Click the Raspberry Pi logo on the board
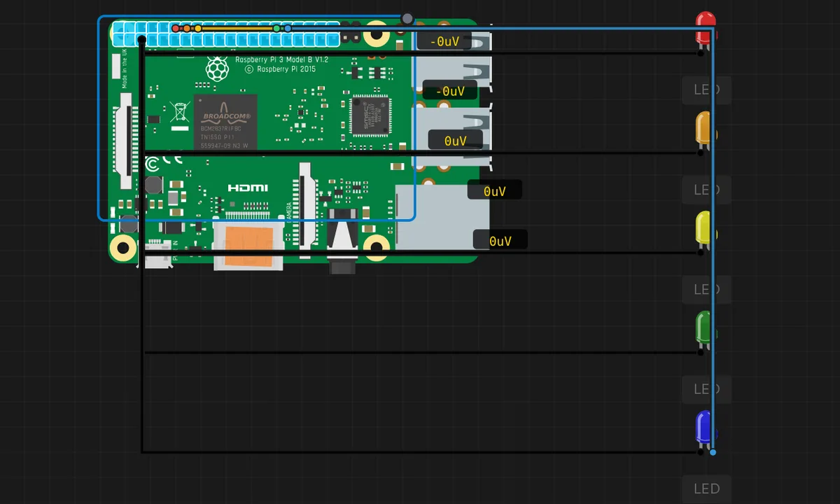The height and width of the screenshot is (504, 840). pyautogui.click(x=218, y=69)
